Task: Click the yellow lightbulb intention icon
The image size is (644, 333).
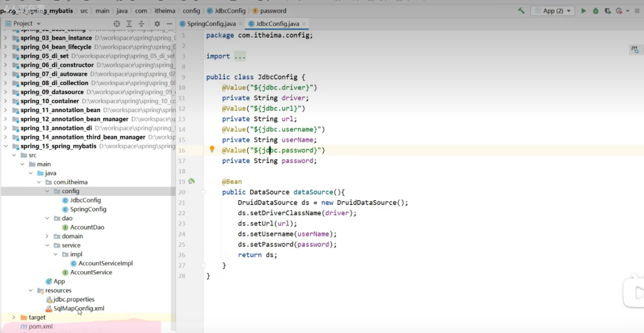Action: pyautogui.click(x=212, y=150)
